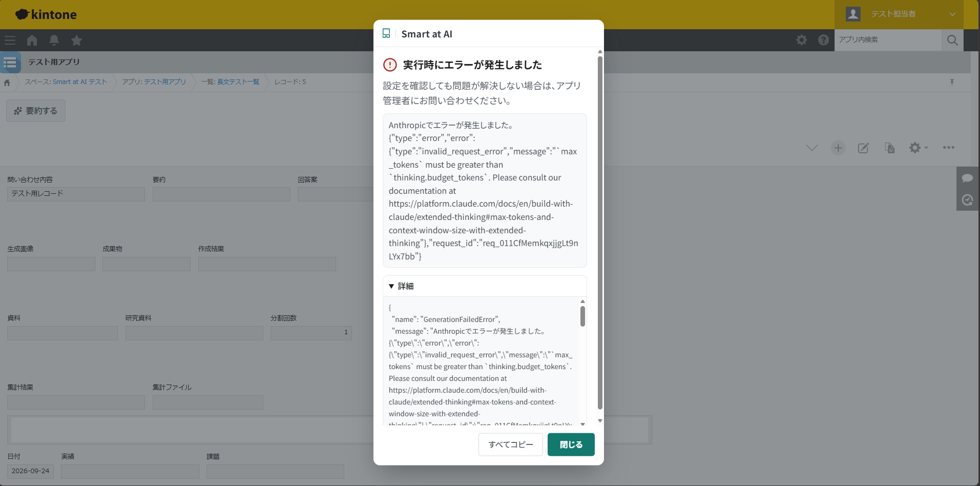Click the duplicate record icon
980x486 pixels.
(x=890, y=148)
